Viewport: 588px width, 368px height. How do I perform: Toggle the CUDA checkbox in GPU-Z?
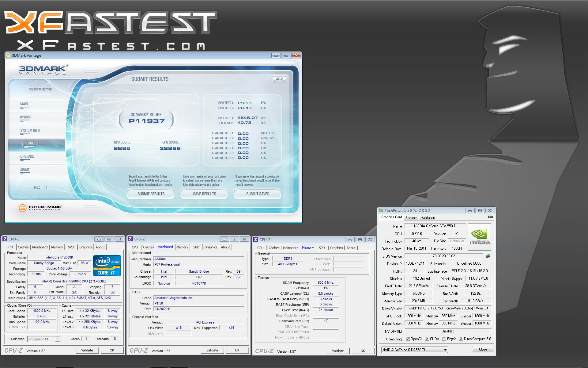pyautogui.click(x=427, y=339)
